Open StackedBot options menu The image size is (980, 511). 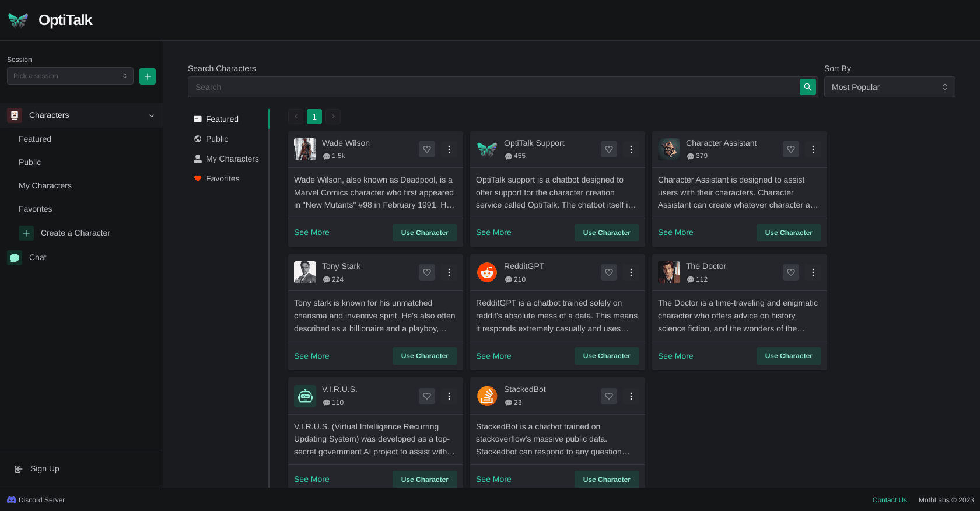pyautogui.click(x=631, y=396)
